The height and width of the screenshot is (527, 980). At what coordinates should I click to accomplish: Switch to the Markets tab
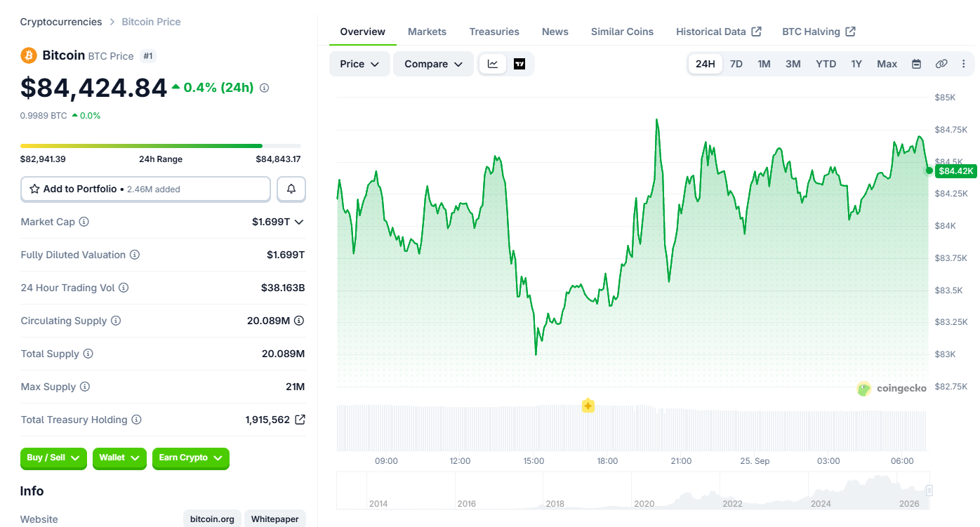click(x=427, y=32)
